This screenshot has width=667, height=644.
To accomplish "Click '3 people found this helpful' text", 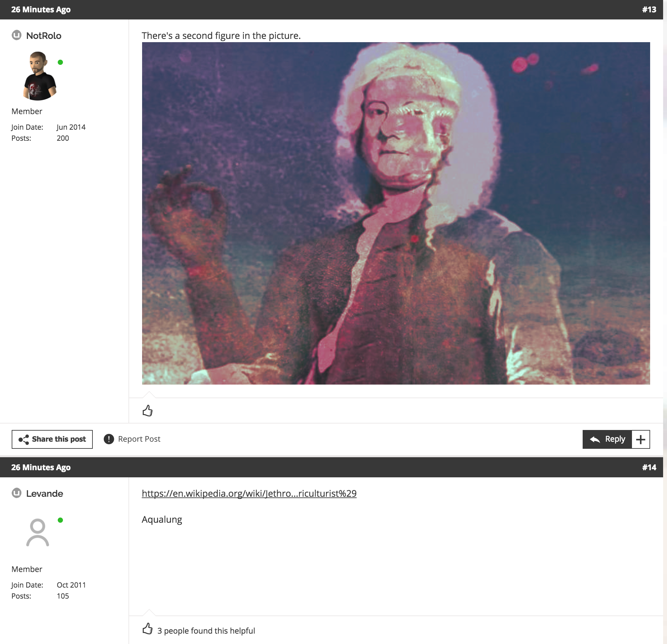I will tap(206, 631).
